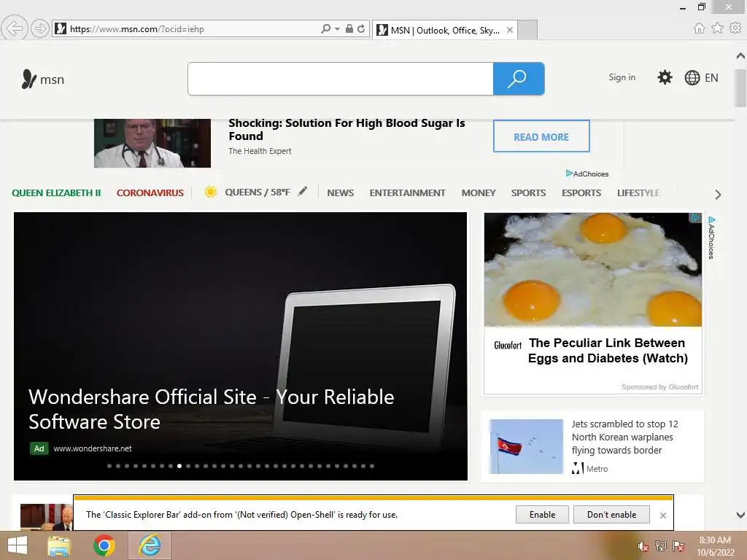The height and width of the screenshot is (560, 747).
Task: Click Internet Explorer taskbar icon
Action: pos(150,545)
